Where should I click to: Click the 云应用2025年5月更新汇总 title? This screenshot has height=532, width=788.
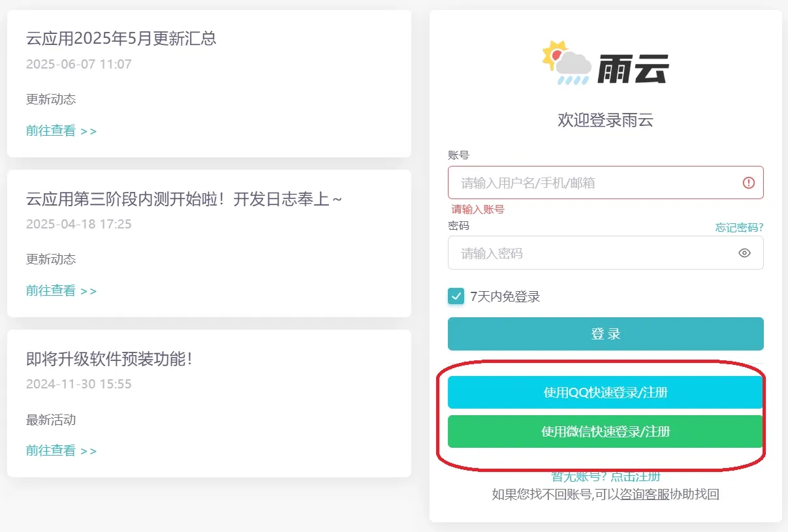pyautogui.click(x=121, y=39)
